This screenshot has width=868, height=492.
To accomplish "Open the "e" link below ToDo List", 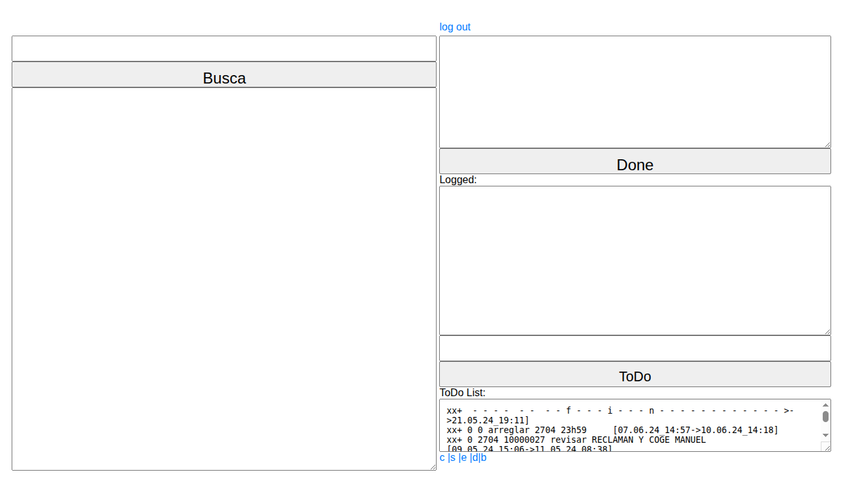I will [464, 458].
